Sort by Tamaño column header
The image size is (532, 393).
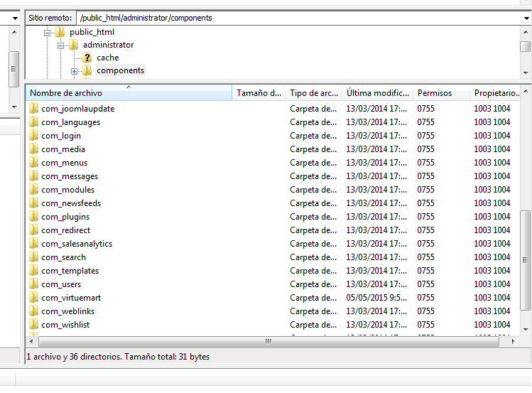[259, 92]
